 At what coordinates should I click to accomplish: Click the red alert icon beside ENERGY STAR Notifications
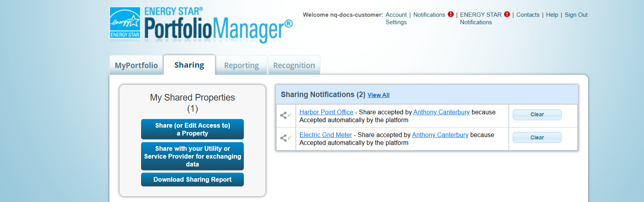click(507, 14)
